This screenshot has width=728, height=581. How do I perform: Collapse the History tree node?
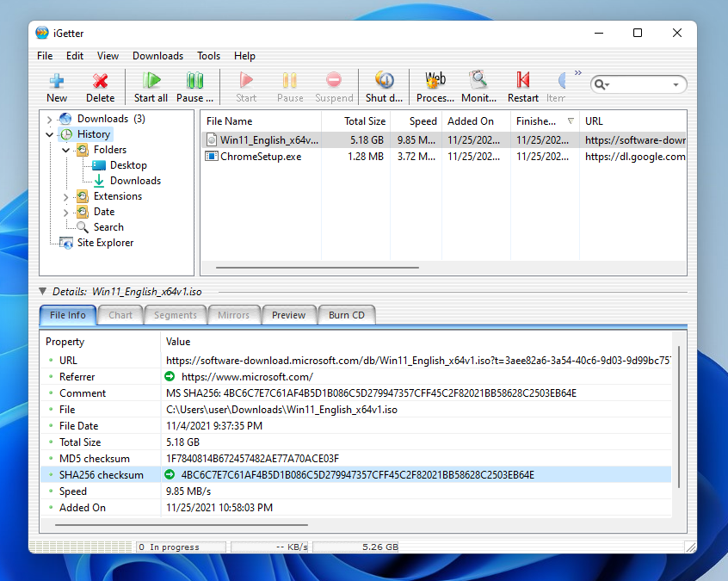tap(50, 134)
